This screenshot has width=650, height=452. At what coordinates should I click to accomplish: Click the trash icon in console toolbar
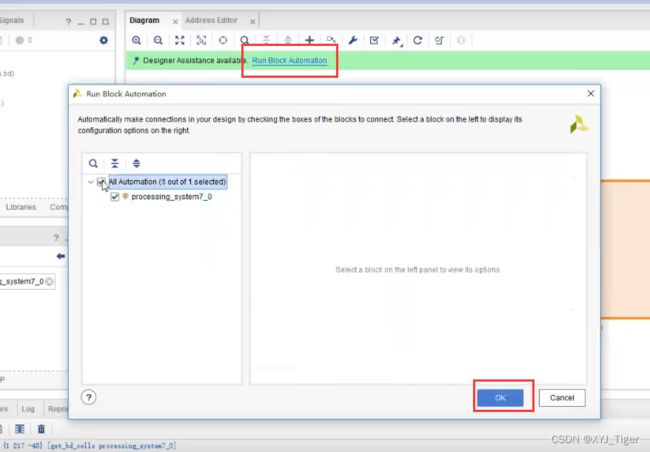pyautogui.click(x=41, y=429)
